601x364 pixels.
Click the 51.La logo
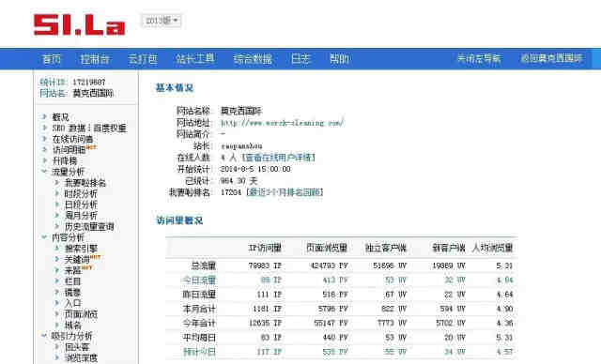[79, 25]
